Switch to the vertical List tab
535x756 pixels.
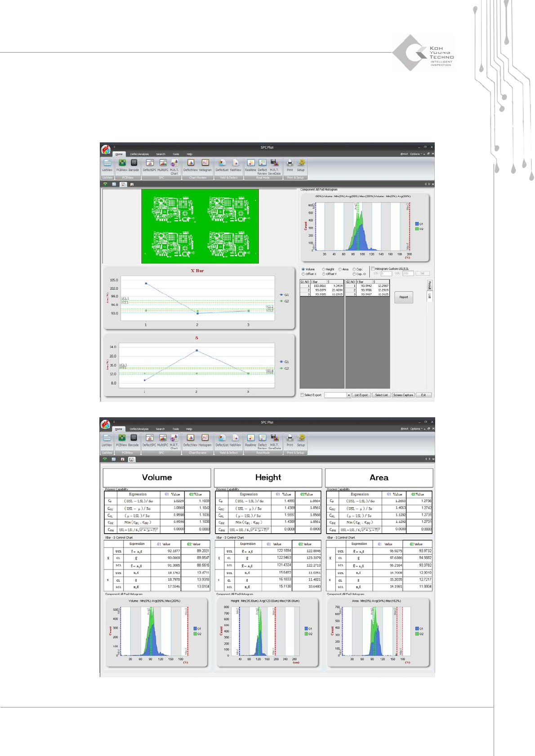point(429,296)
